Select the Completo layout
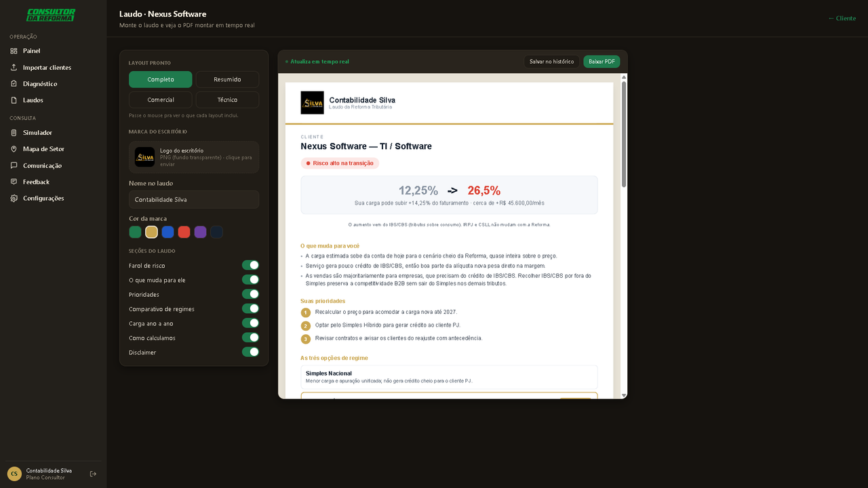Image resolution: width=868 pixels, height=488 pixels. pyautogui.click(x=161, y=79)
